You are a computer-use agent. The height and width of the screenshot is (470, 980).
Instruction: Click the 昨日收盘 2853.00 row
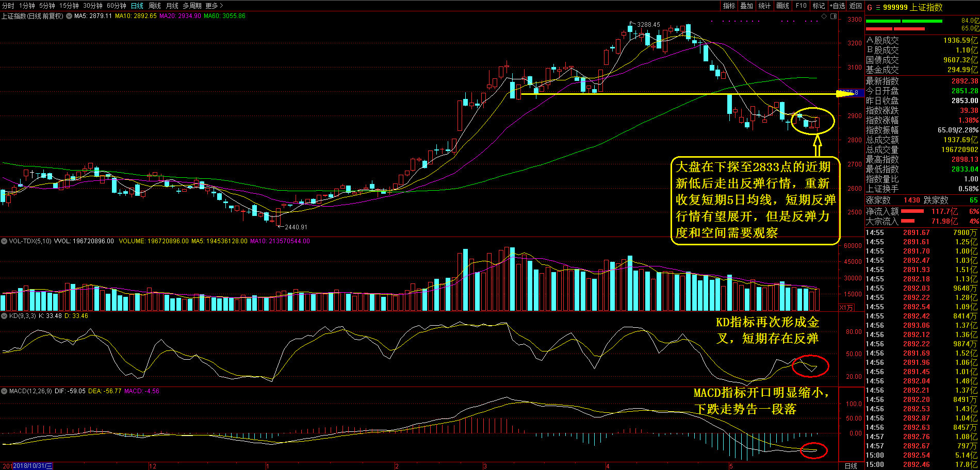(922, 100)
